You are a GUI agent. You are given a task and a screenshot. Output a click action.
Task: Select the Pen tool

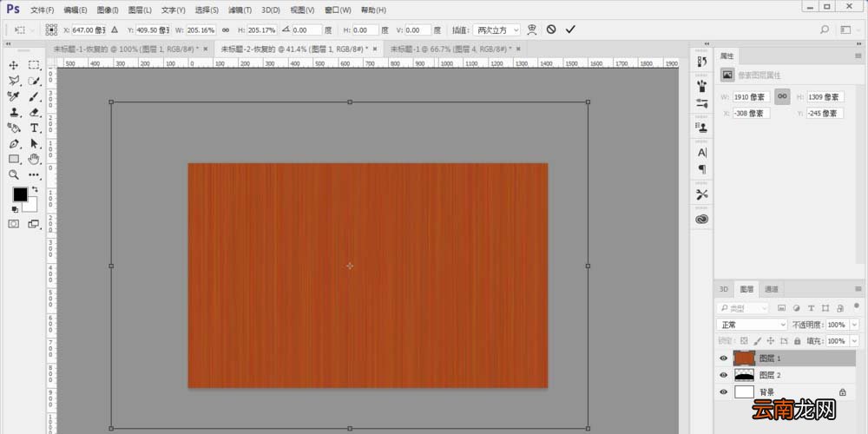13,143
